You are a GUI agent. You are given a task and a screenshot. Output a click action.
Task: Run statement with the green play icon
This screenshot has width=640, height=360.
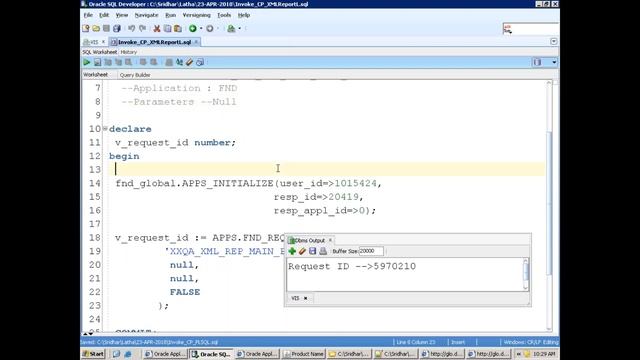click(x=87, y=62)
